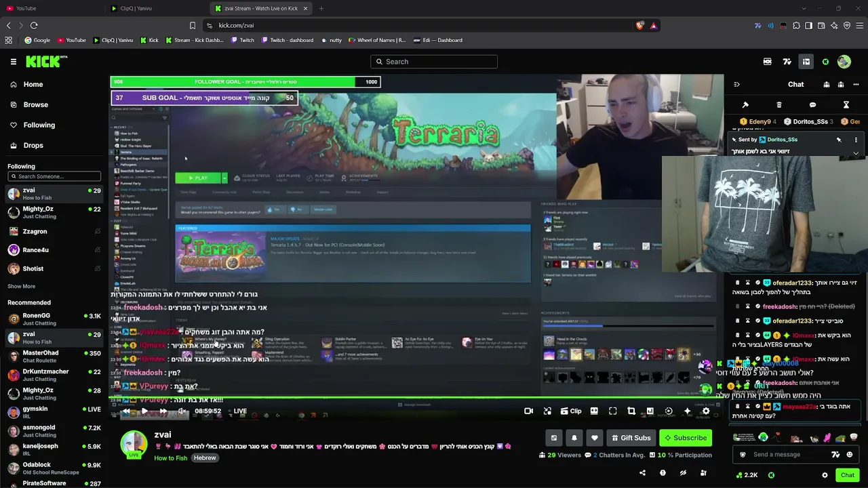The height and width of the screenshot is (488, 868).
Task: Rewind the stream playback
Action: click(x=125, y=411)
